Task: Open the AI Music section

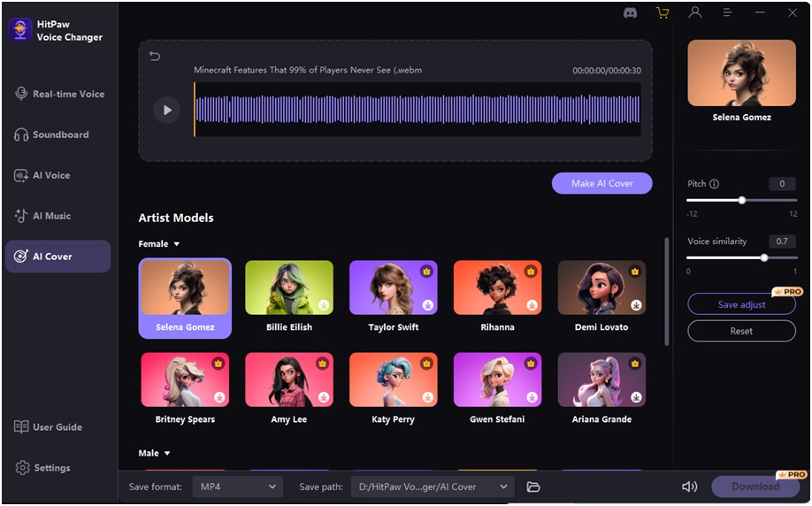Action: [58, 216]
